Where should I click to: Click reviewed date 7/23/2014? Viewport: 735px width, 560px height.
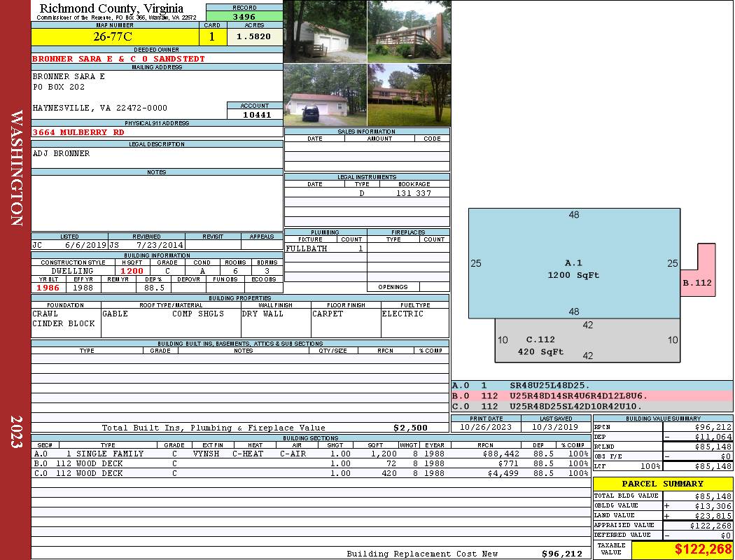160,244
